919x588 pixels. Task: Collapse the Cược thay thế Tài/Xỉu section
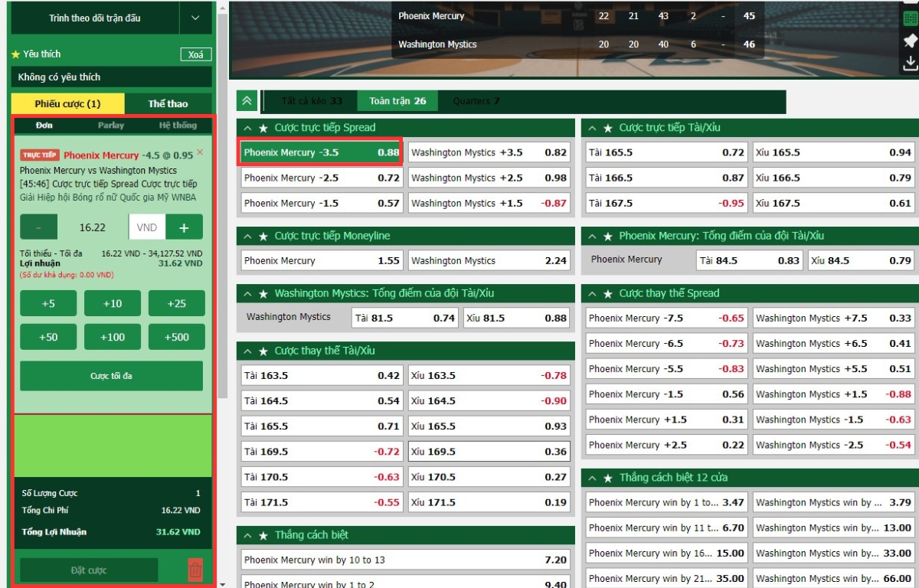tap(247, 351)
